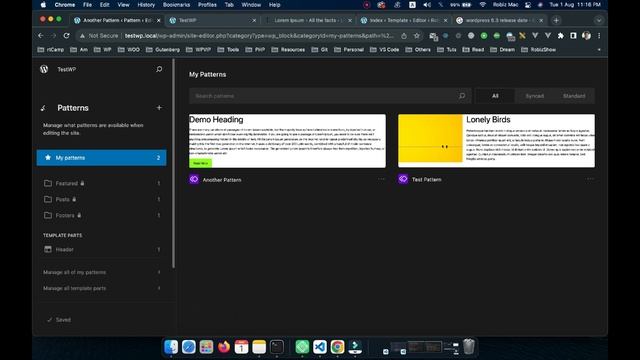Image resolution: width=640 pixels, height=360 pixels.
Task: Filter patterns by Standard
Action: (574, 96)
